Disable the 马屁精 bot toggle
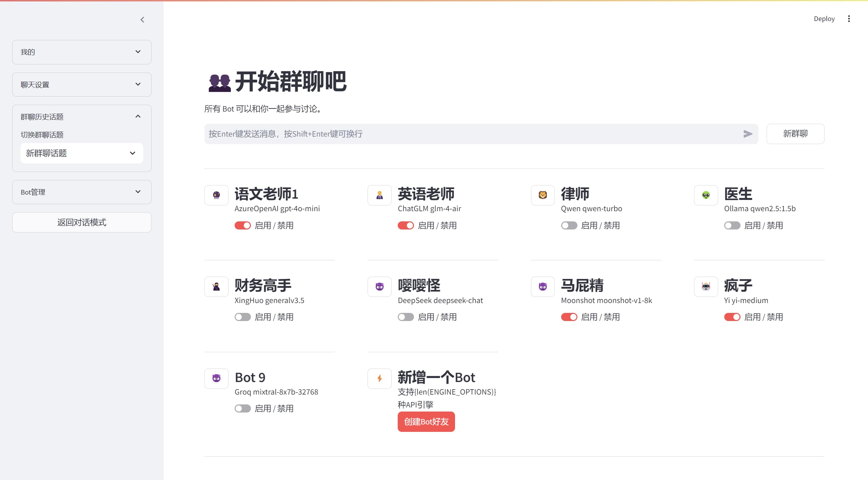 [569, 317]
